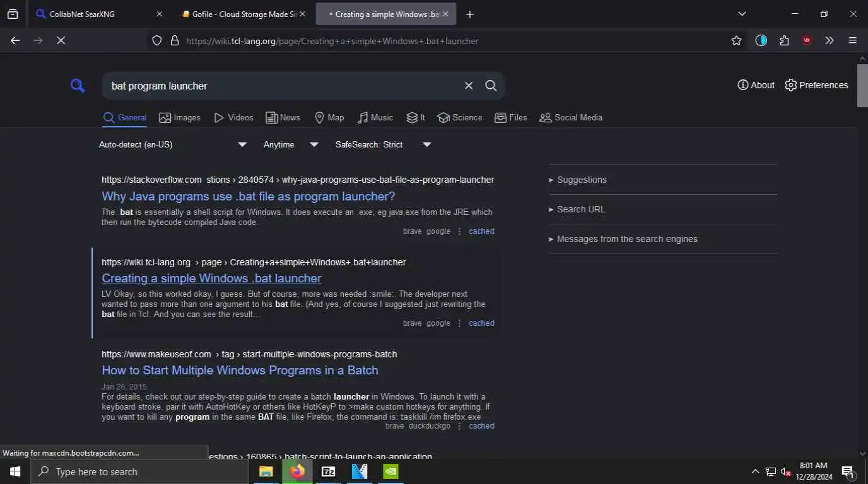Image resolution: width=868 pixels, height=484 pixels.
Task: Click the SearXNG magnifier logo
Action: tap(78, 86)
